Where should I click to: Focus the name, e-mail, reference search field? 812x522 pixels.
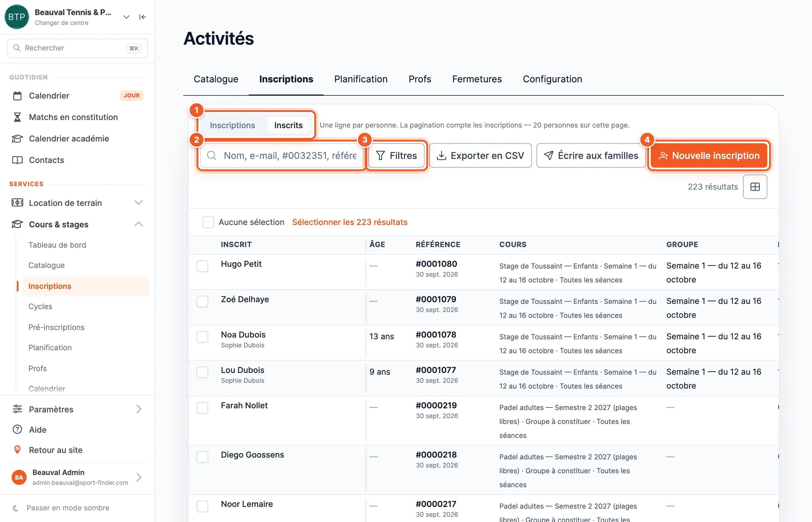point(282,155)
